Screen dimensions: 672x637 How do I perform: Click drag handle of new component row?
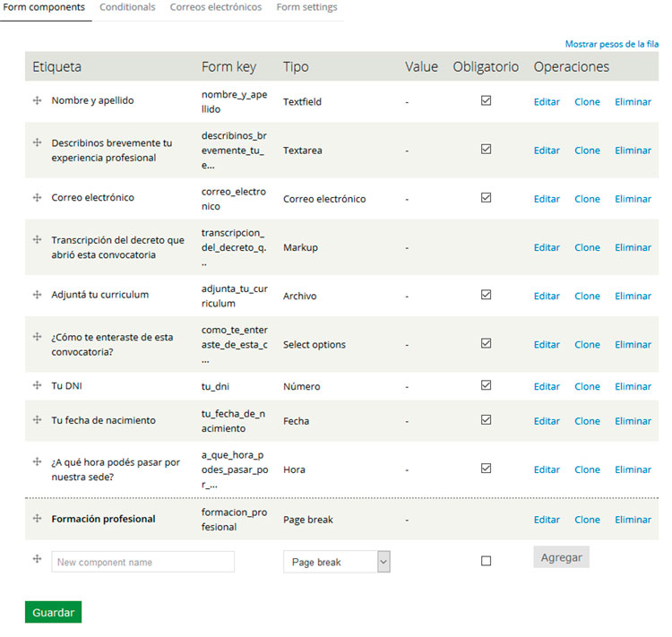pos(37,559)
